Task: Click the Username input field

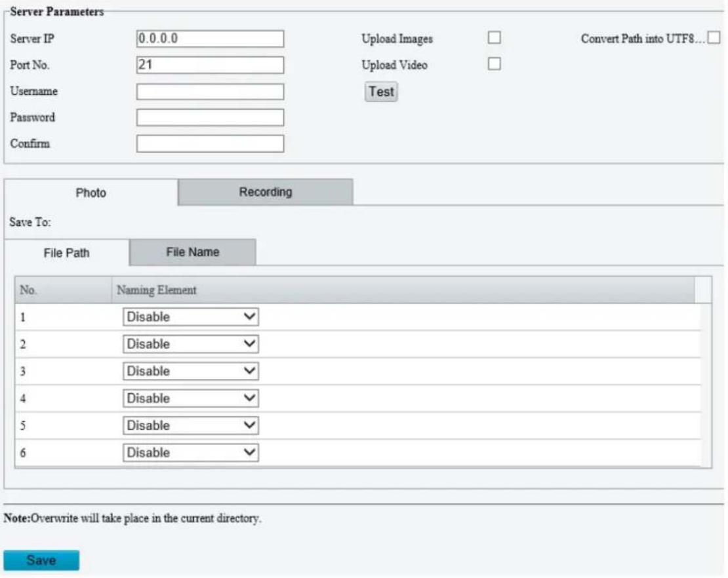Action: (211, 91)
